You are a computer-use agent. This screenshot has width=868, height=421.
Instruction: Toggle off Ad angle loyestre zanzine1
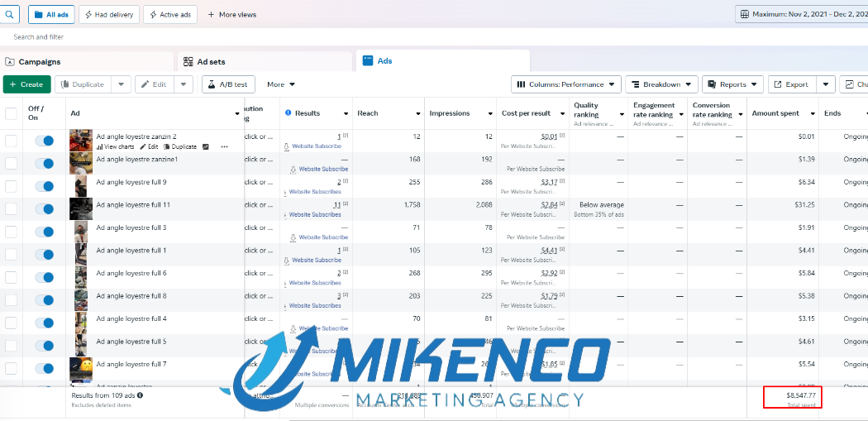[x=45, y=164]
